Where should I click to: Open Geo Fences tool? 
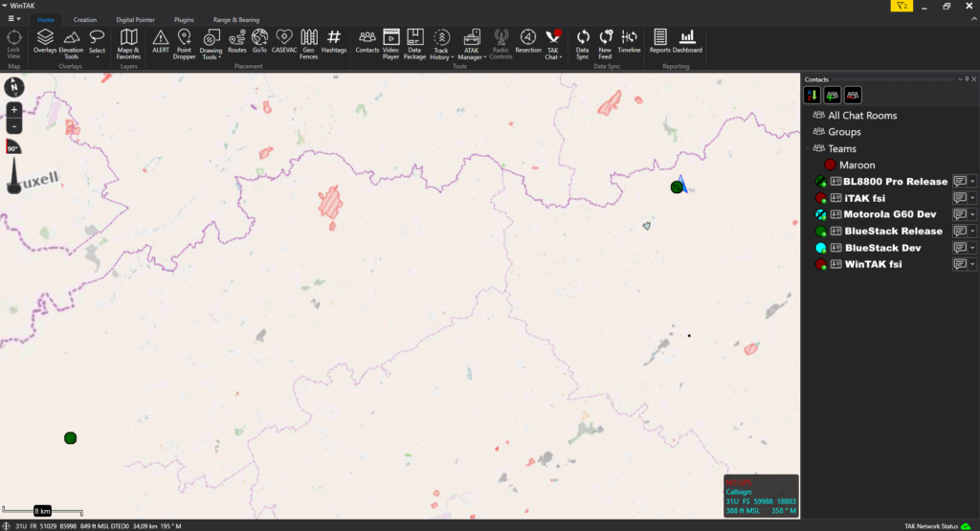pos(309,44)
